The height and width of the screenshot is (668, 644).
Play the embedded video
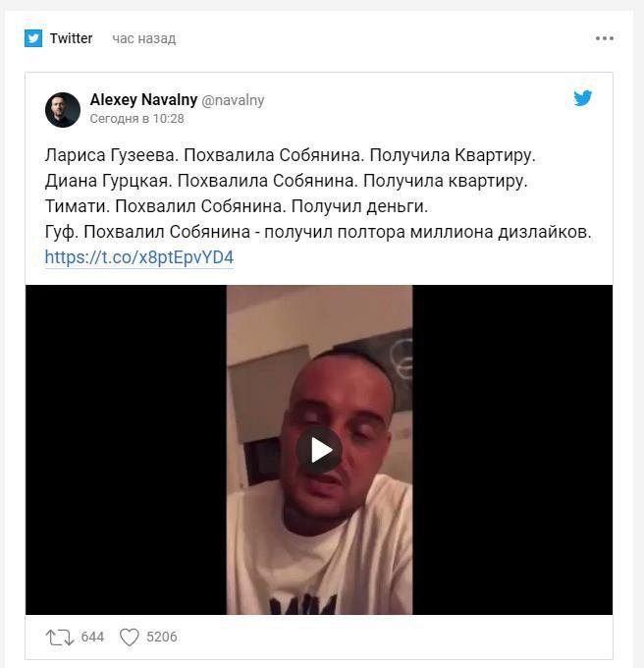319,450
